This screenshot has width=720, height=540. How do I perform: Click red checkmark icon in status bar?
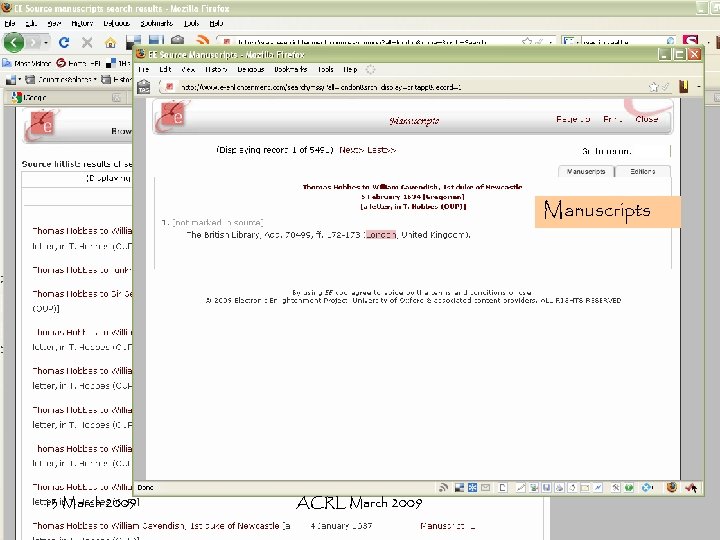click(691, 488)
